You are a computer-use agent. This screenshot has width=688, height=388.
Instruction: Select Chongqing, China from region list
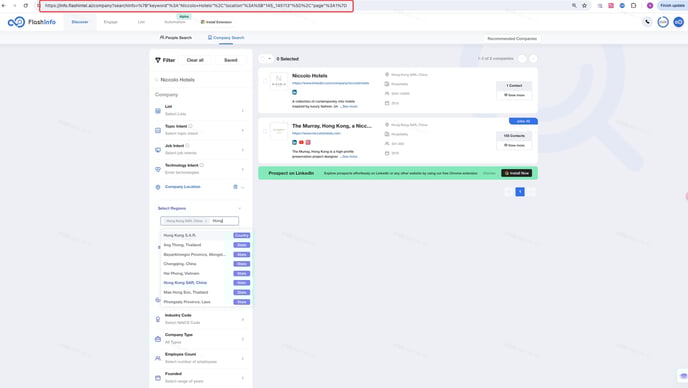pyautogui.click(x=205, y=264)
